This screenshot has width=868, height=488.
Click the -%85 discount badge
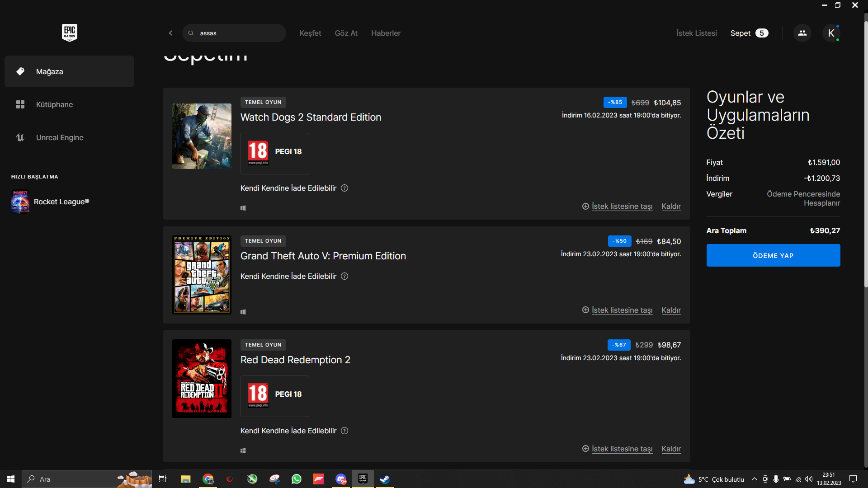pyautogui.click(x=615, y=103)
